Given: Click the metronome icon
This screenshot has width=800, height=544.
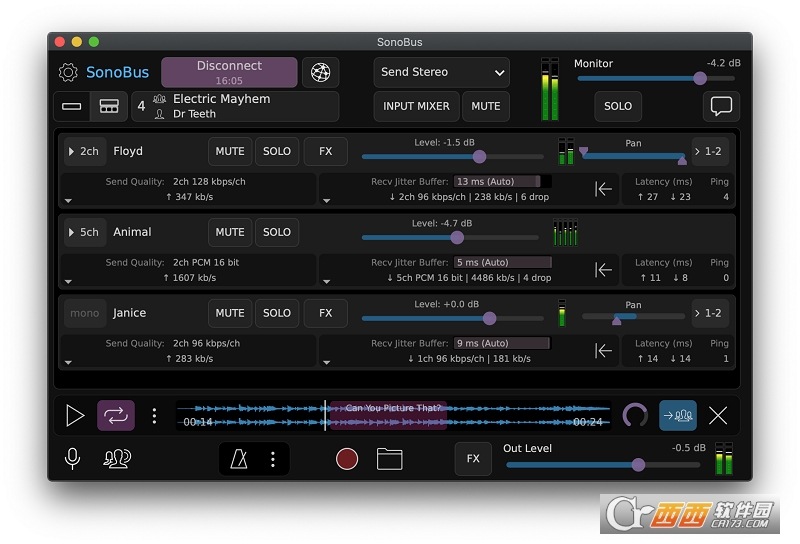Looking at the screenshot, I should point(239,459).
